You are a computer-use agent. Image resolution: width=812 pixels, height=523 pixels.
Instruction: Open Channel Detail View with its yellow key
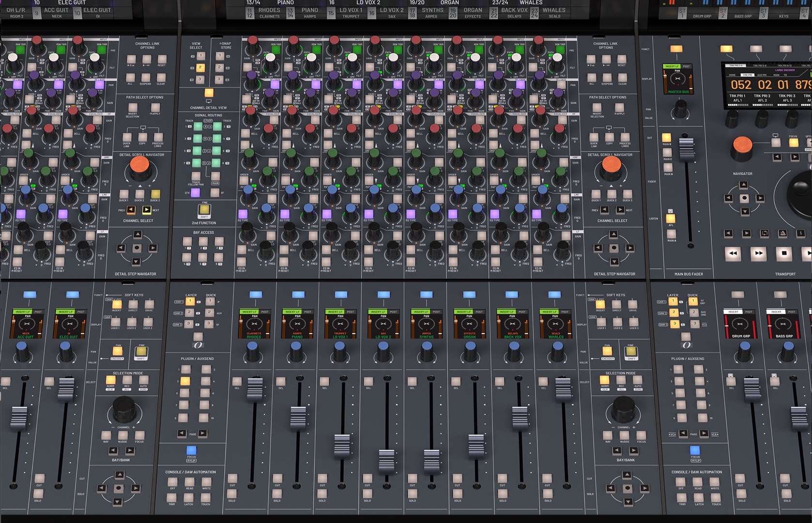coord(209,92)
